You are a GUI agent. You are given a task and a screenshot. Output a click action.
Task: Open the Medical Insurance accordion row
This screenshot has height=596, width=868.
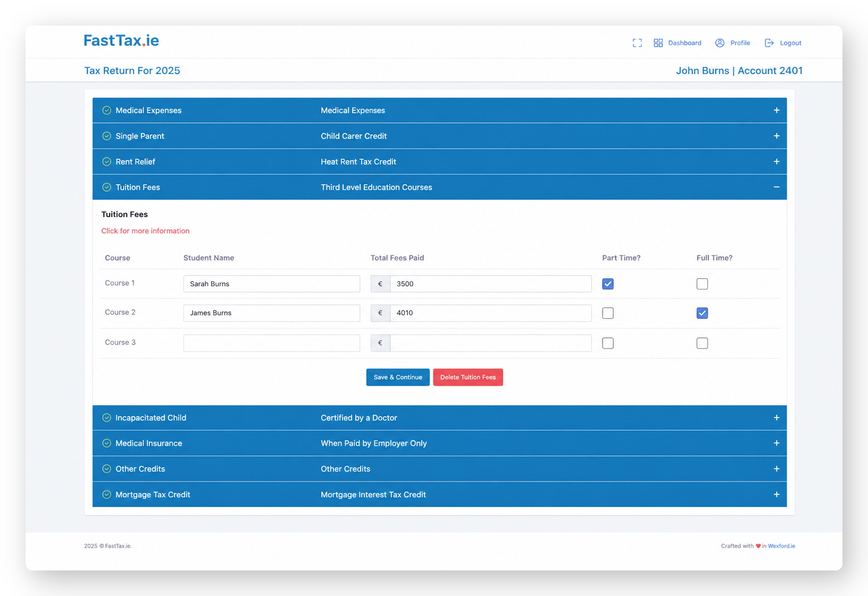(439, 443)
